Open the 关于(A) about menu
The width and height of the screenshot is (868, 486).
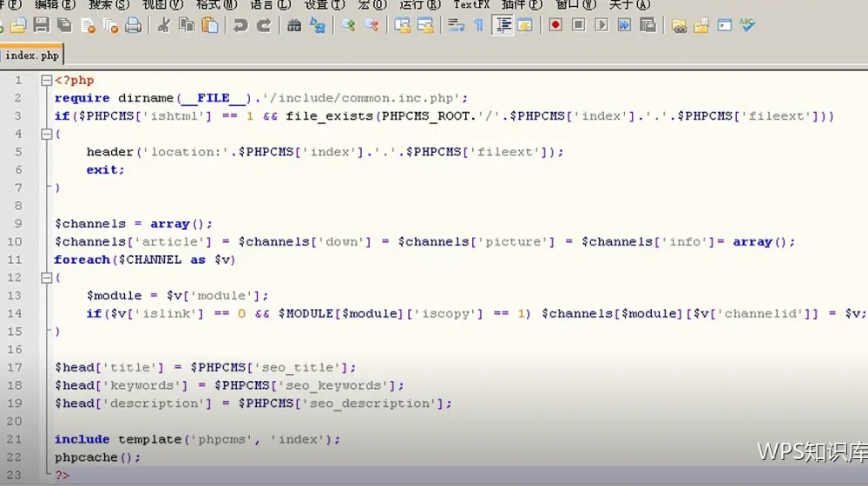[630, 5]
